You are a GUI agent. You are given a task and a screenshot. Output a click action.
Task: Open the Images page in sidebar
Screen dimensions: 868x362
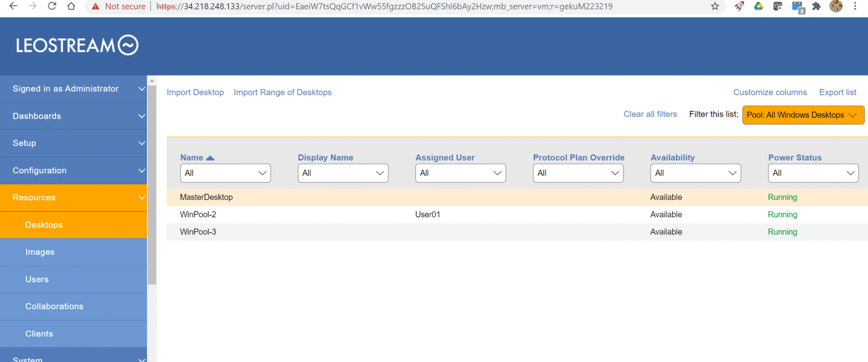(x=73, y=252)
